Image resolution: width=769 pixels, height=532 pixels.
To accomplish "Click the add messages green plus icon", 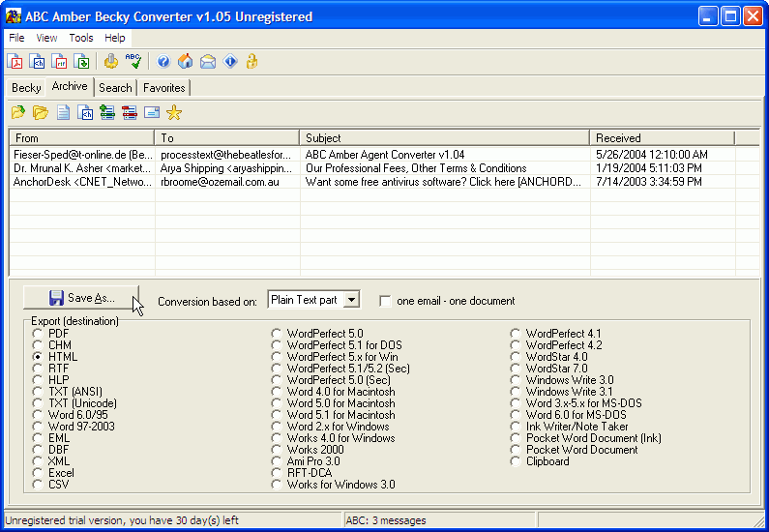I will click(x=107, y=112).
